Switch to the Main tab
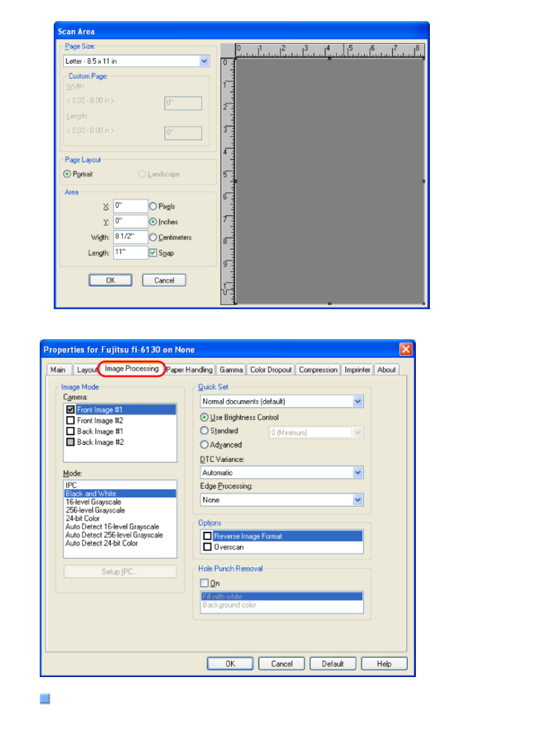Screen dimensions: 534x756 tap(58, 370)
